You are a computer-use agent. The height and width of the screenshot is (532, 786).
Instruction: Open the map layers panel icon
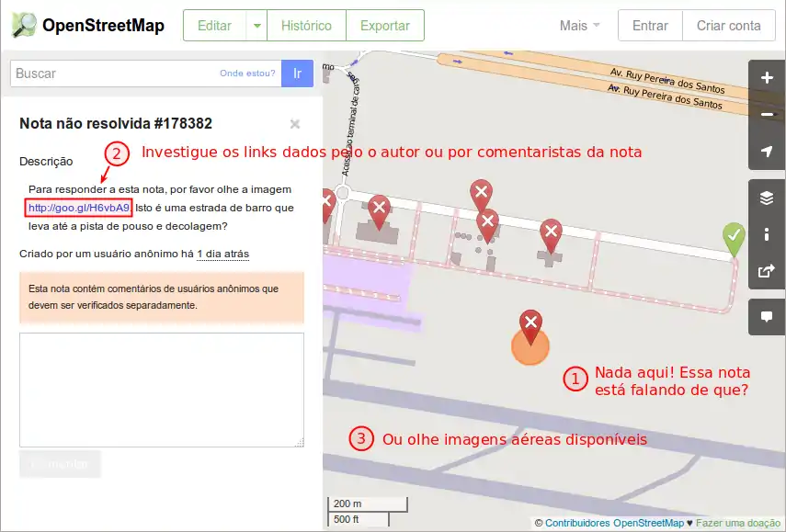point(767,198)
